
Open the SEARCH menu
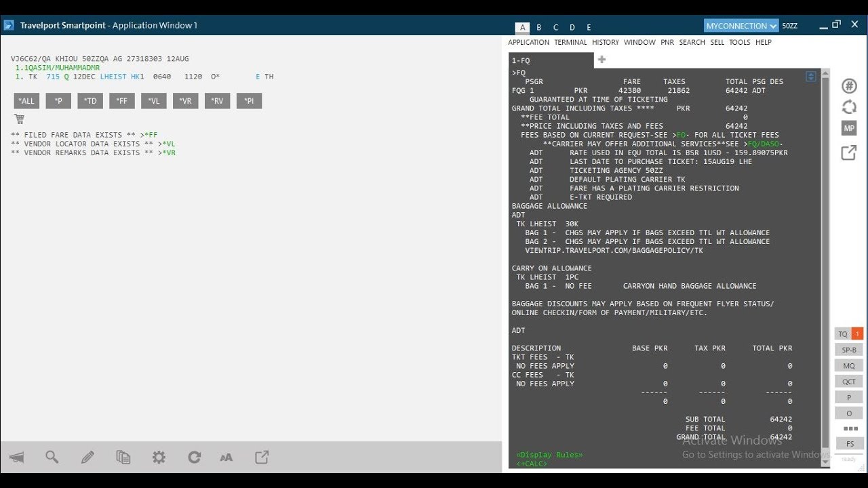coord(692,42)
